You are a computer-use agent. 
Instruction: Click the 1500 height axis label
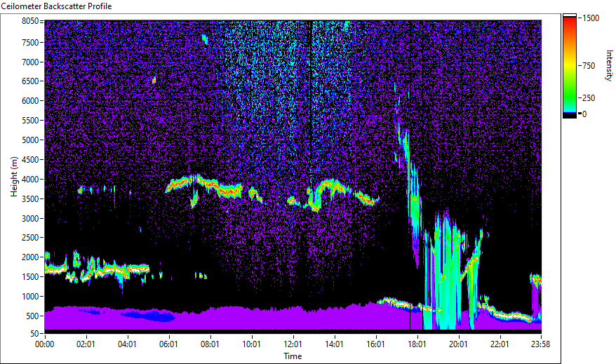(x=30, y=277)
